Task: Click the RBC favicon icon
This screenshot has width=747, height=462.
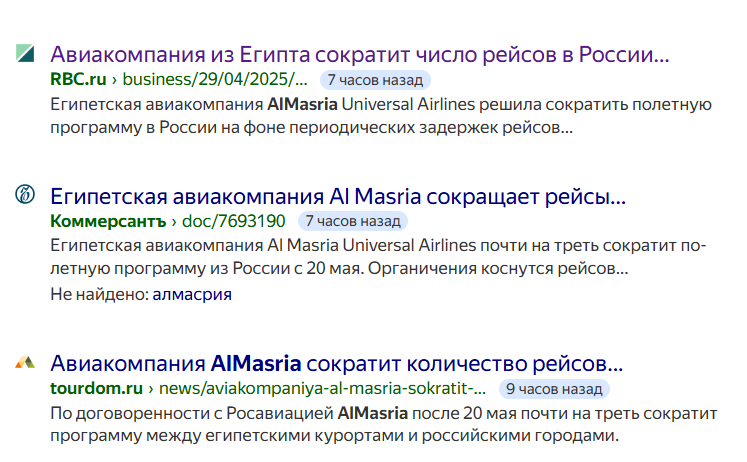Action: tap(25, 53)
